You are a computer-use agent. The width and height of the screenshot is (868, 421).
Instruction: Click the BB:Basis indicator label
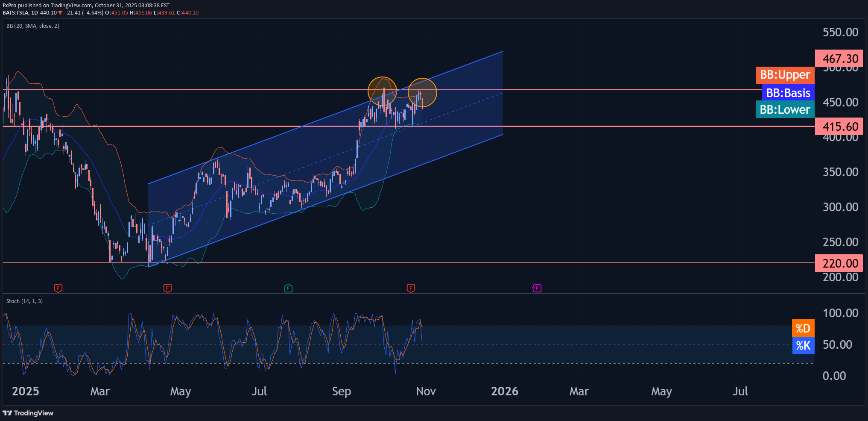pos(788,93)
